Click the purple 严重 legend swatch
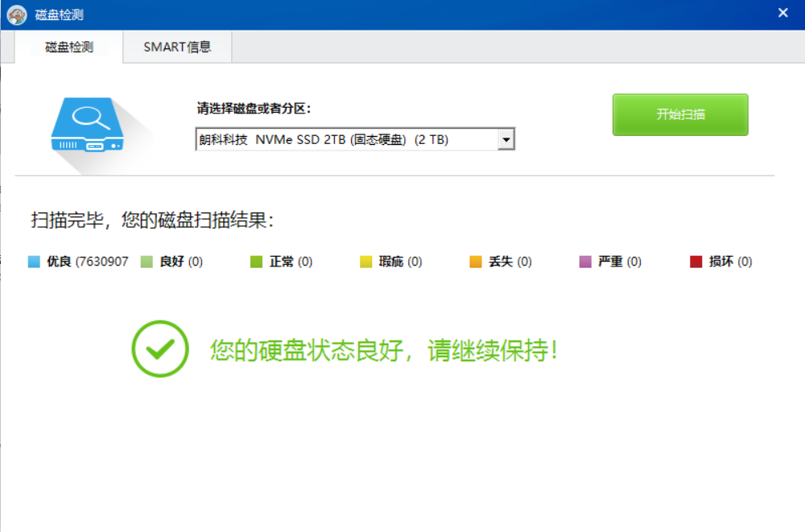 click(585, 262)
